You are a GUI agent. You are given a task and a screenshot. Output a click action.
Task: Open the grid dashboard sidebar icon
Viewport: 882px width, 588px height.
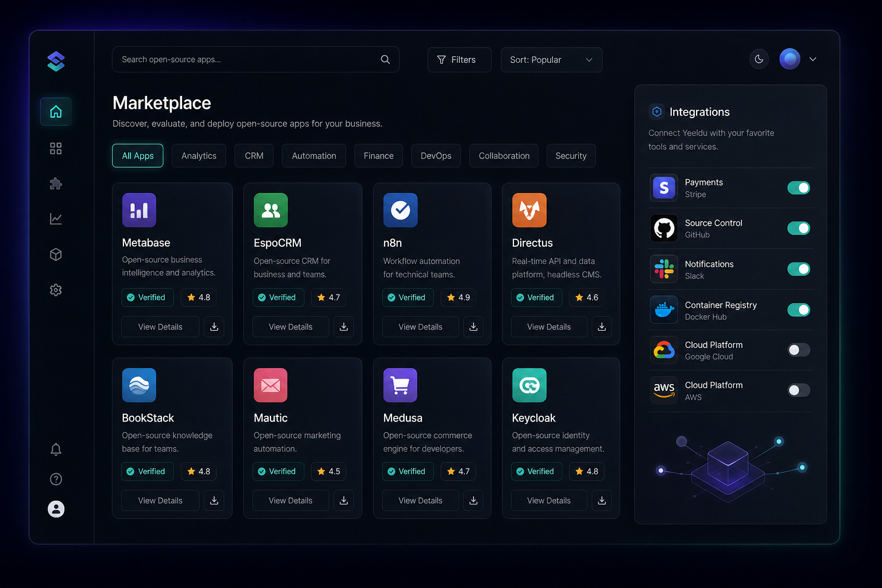56,149
